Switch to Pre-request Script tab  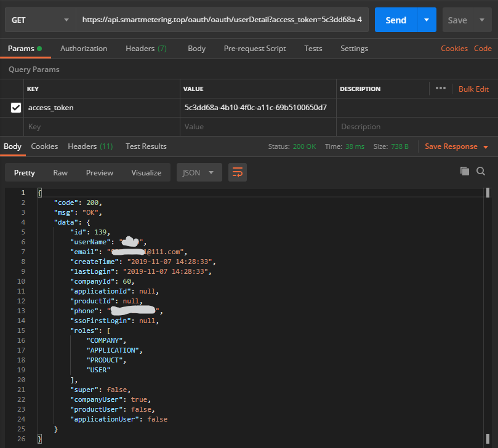click(x=255, y=49)
